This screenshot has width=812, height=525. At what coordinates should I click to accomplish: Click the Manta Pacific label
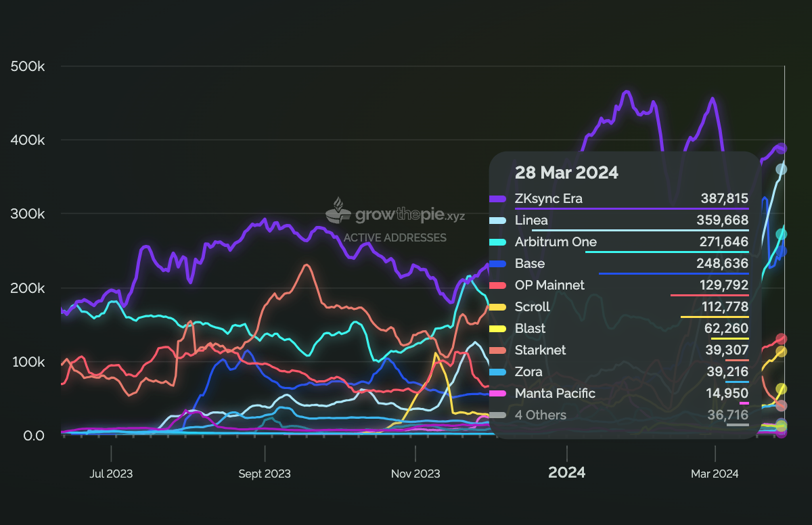[555, 394]
